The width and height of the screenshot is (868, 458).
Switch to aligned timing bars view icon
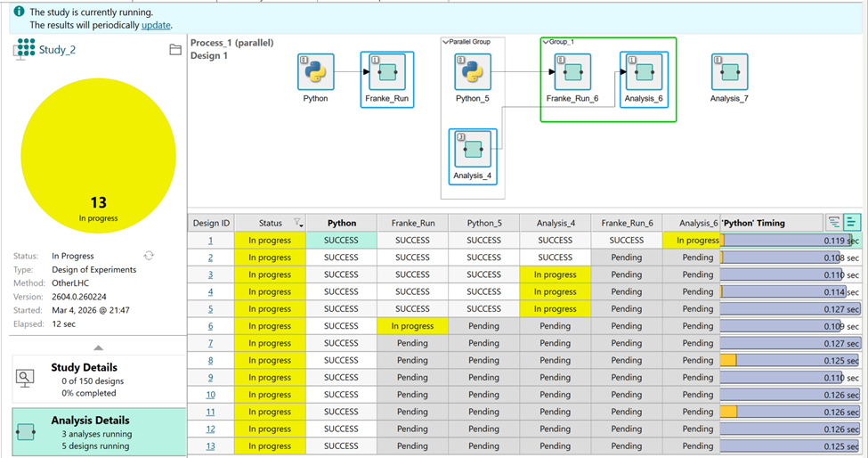[851, 223]
